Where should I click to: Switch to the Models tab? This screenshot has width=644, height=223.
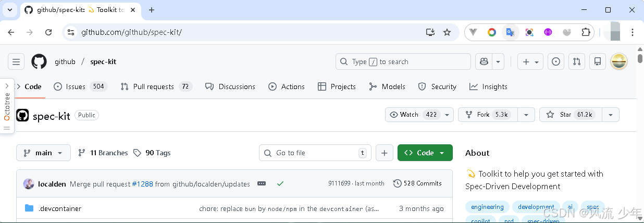387,86
